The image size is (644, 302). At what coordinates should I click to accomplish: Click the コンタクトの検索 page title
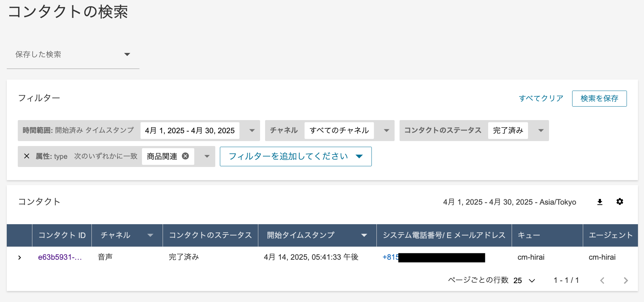(x=68, y=12)
